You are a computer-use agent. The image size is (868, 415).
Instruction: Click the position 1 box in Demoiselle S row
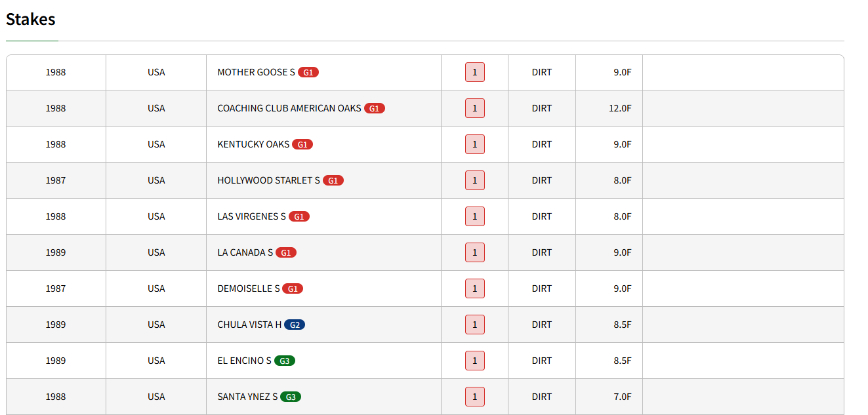coord(475,288)
